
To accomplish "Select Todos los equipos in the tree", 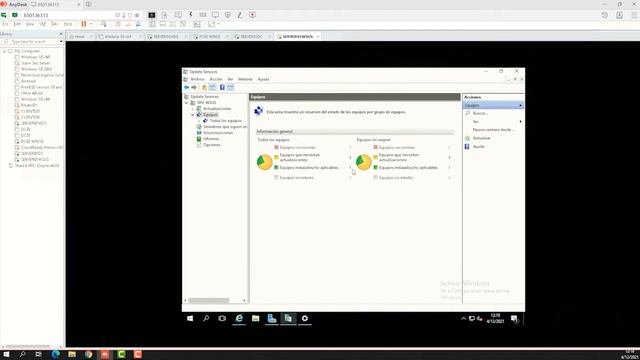I will (226, 121).
